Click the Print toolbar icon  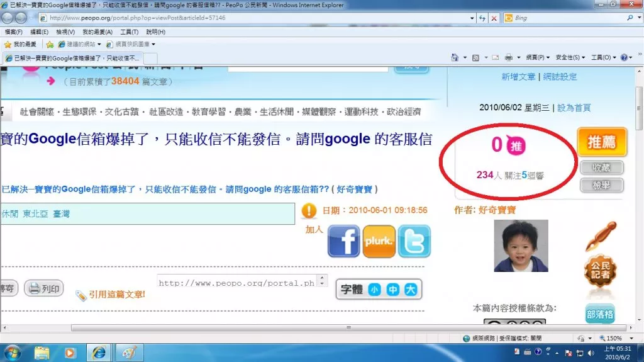click(508, 57)
